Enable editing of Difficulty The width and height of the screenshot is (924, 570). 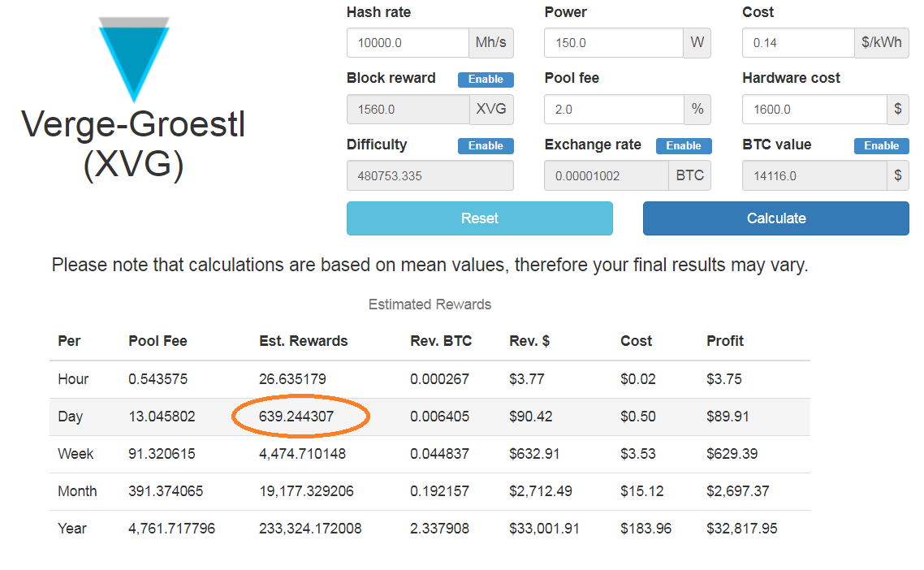(486, 146)
